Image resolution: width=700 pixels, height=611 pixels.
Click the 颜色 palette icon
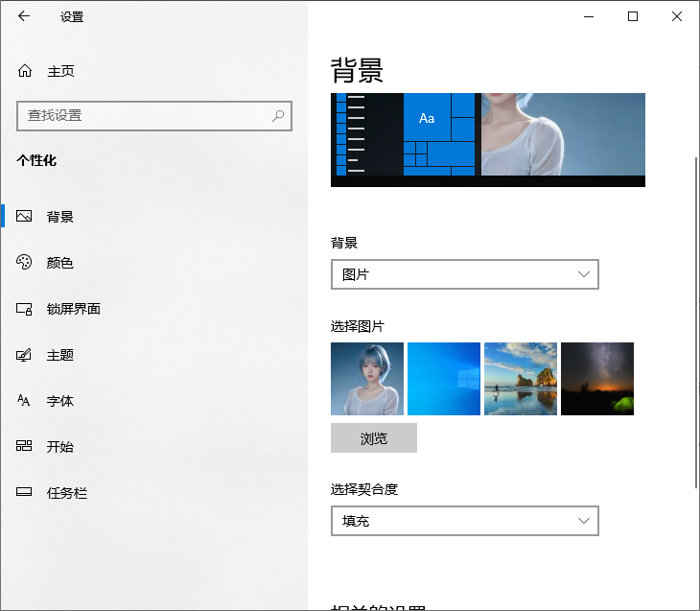(x=24, y=262)
